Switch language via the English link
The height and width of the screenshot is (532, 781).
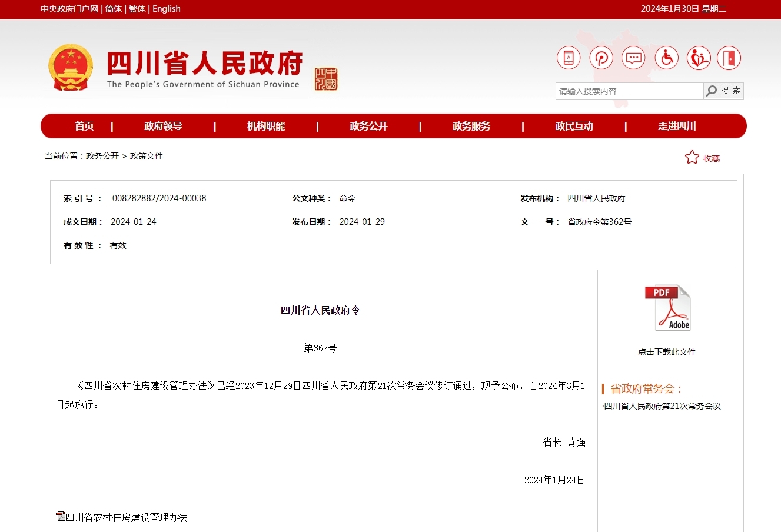click(167, 9)
